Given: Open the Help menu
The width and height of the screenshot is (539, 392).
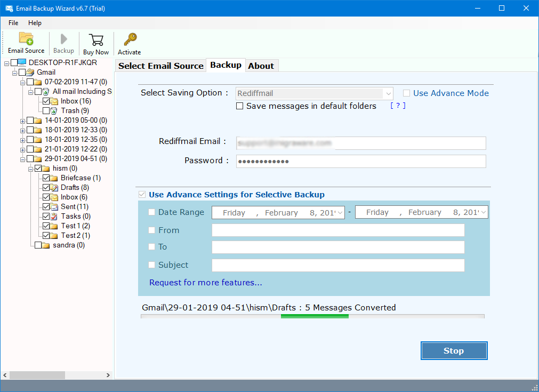Looking at the screenshot, I should 35,23.
